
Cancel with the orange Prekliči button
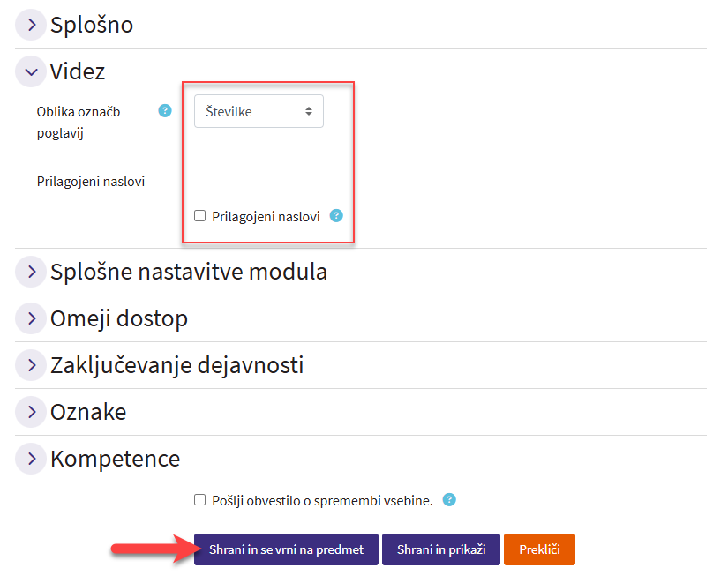click(x=539, y=549)
